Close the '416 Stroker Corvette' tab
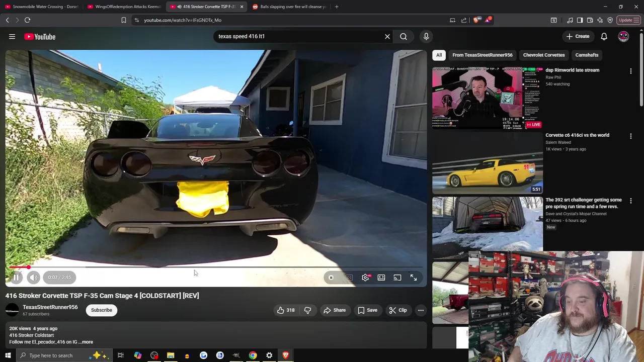The width and height of the screenshot is (644, 362). (x=242, y=7)
